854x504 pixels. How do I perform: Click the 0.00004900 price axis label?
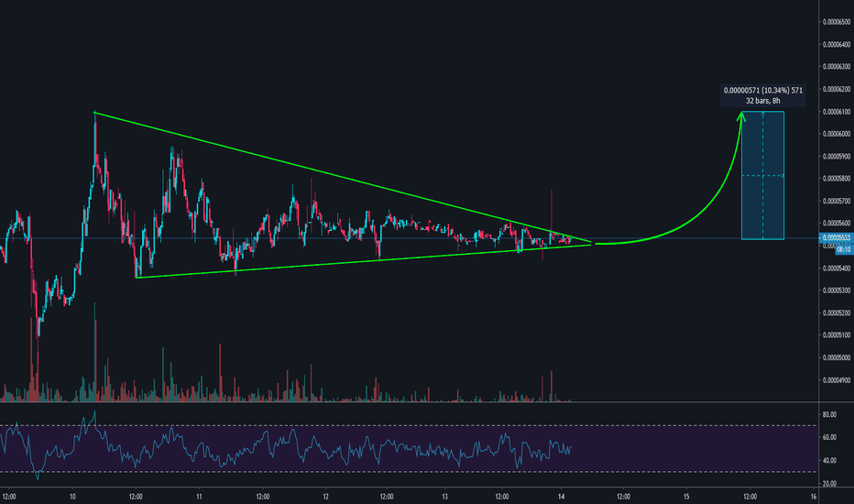[837, 380]
